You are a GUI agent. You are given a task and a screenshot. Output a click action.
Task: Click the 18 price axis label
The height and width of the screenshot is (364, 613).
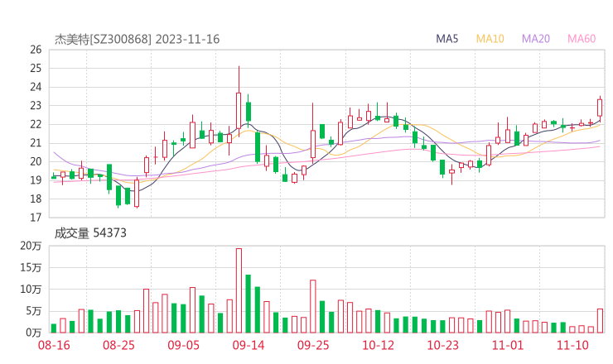coord(36,199)
